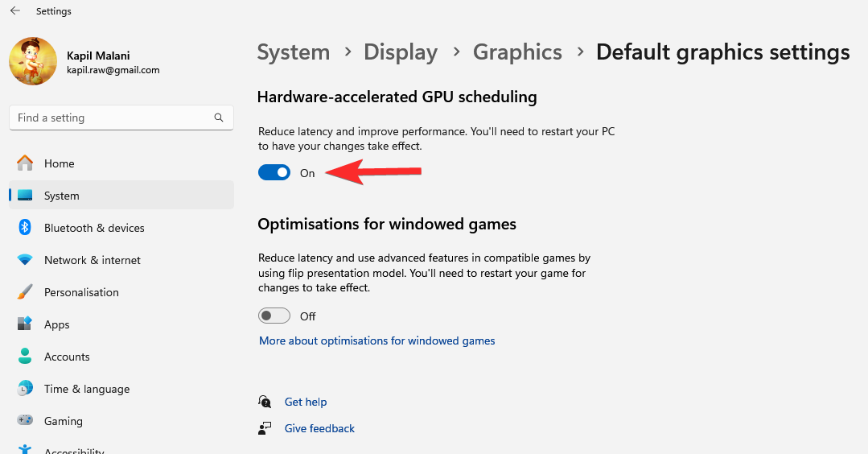The height and width of the screenshot is (454, 868).
Task: Open the Get help link
Action: [x=306, y=402]
